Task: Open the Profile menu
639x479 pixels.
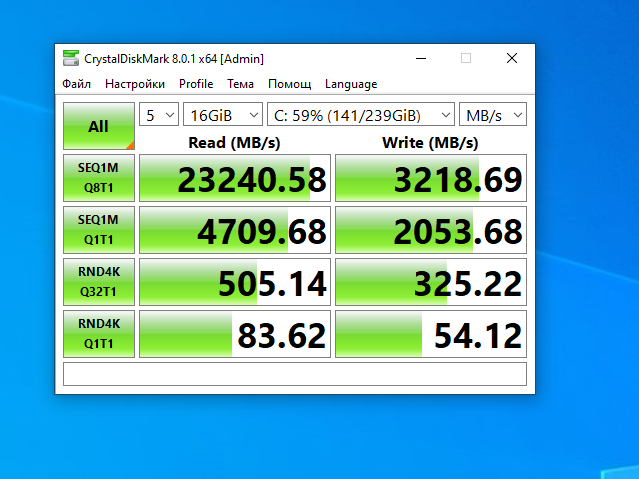Action: coord(196,84)
